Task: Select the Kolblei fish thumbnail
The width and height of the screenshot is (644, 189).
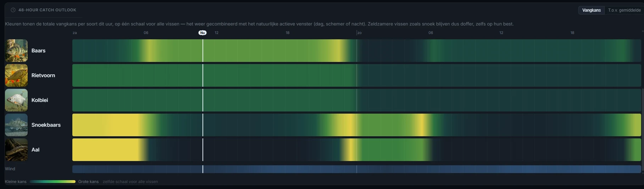Action: [16, 100]
